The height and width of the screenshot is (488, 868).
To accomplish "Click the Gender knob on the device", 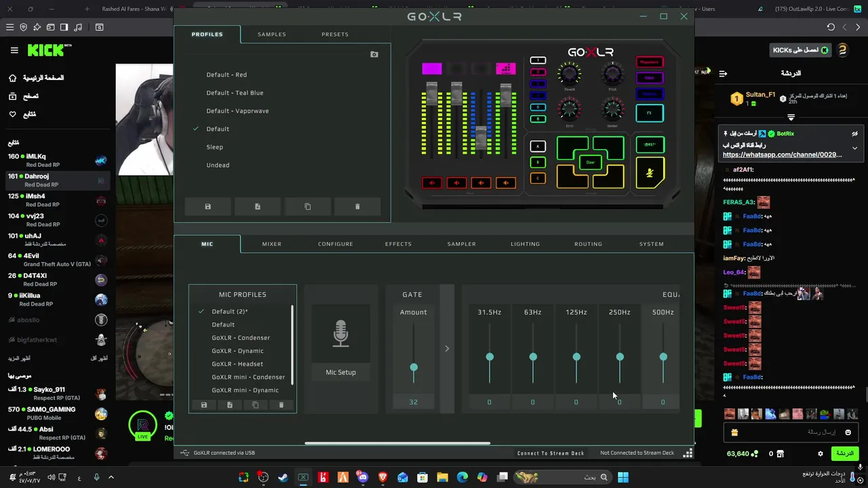I will click(612, 109).
